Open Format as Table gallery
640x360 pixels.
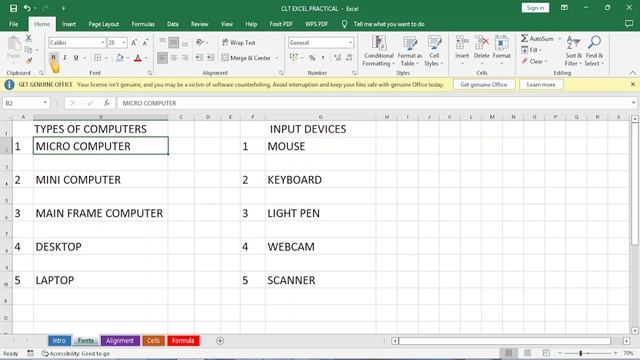409,51
